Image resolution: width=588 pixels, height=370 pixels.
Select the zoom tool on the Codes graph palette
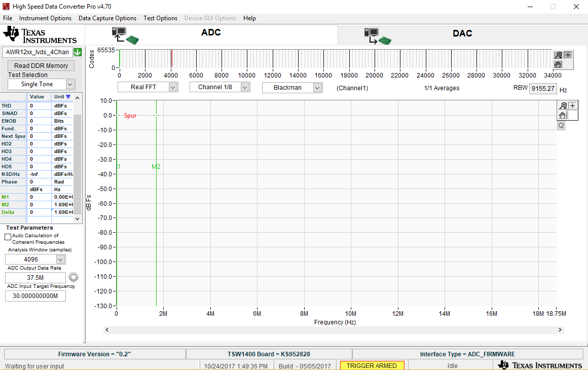tap(559, 55)
